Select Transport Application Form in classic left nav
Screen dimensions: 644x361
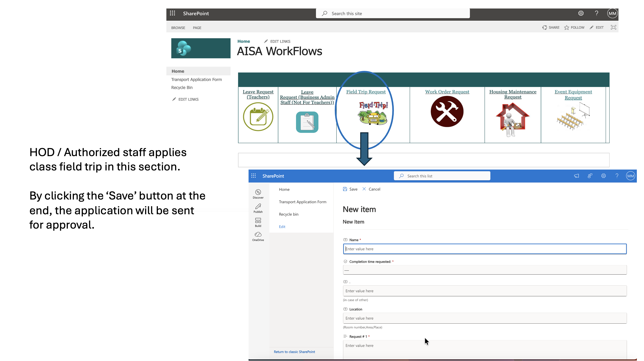tap(197, 79)
